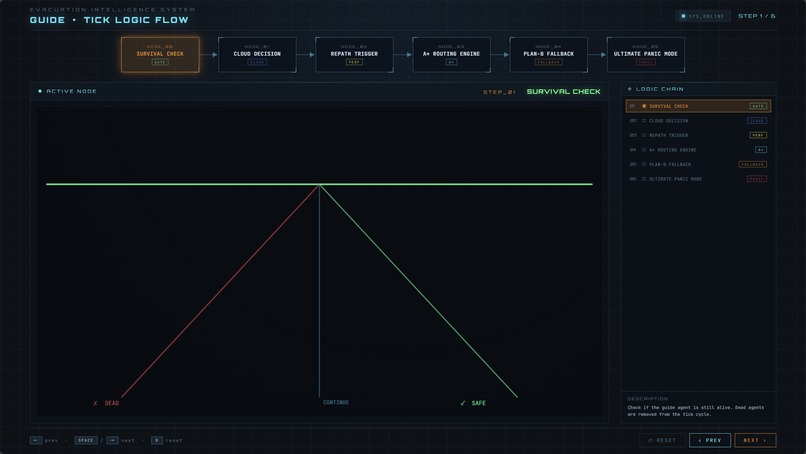
Task: Click the PANIC tag in the Logic Chain row
Action: click(x=757, y=179)
